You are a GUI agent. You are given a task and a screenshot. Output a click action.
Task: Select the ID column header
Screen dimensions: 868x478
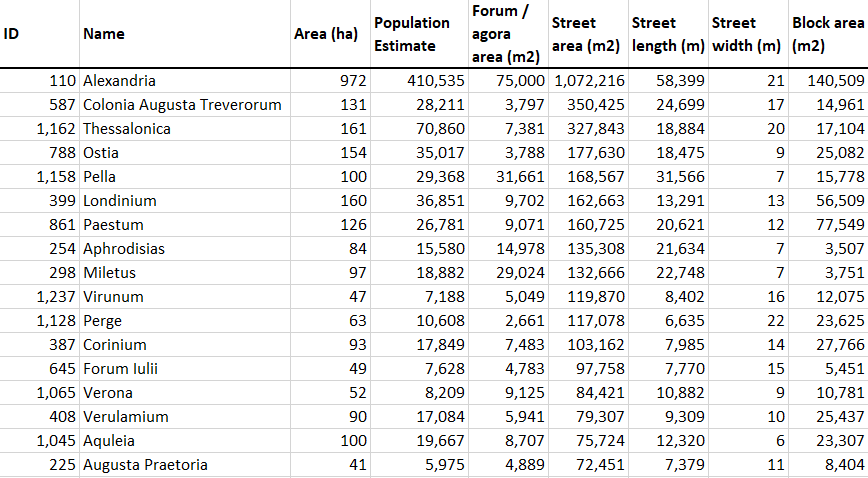[39, 34]
